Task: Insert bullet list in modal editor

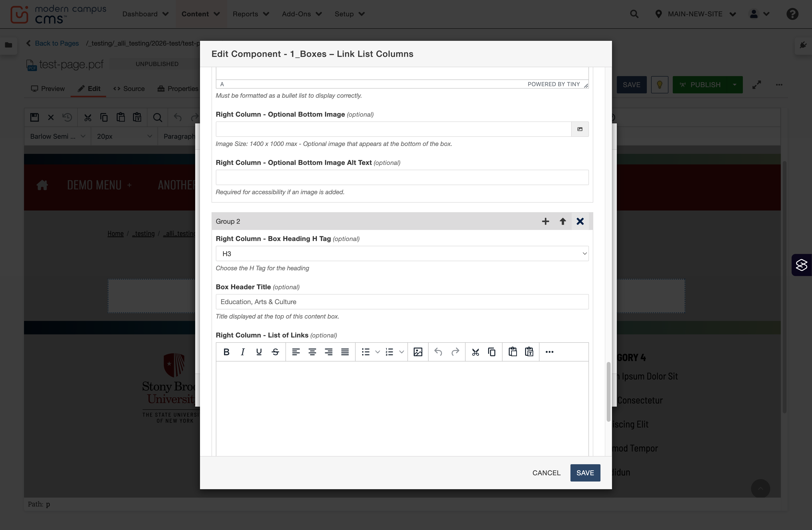Action: (x=366, y=352)
